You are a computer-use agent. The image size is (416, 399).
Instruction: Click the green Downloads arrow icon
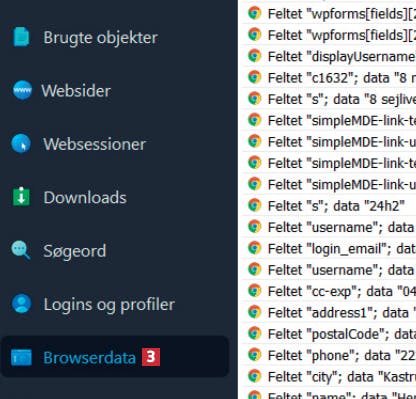click(21, 197)
